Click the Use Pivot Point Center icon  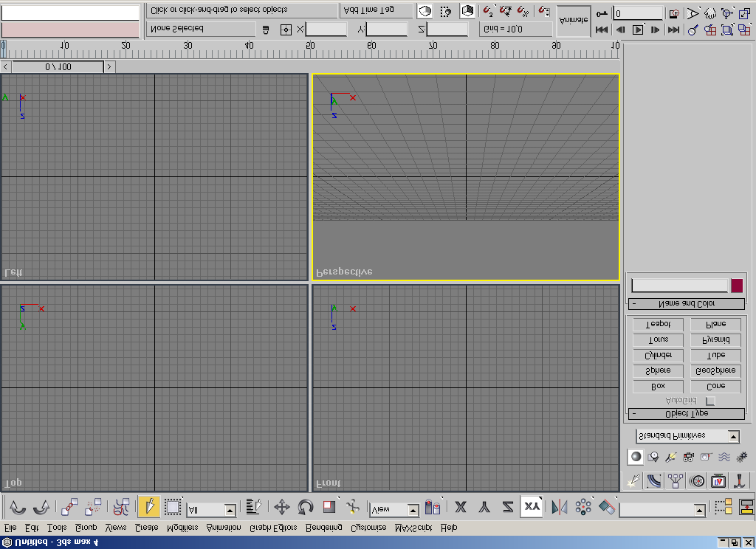pyautogui.click(x=433, y=507)
